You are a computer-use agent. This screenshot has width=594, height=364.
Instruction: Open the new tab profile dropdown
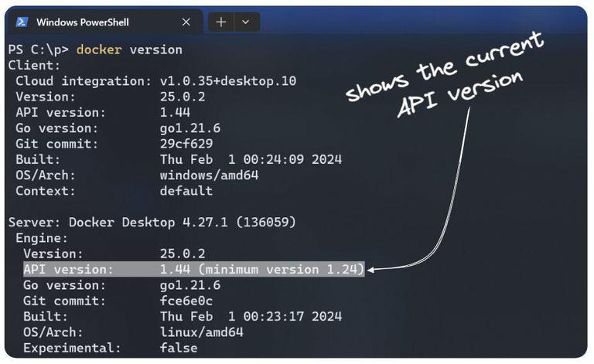click(x=246, y=22)
